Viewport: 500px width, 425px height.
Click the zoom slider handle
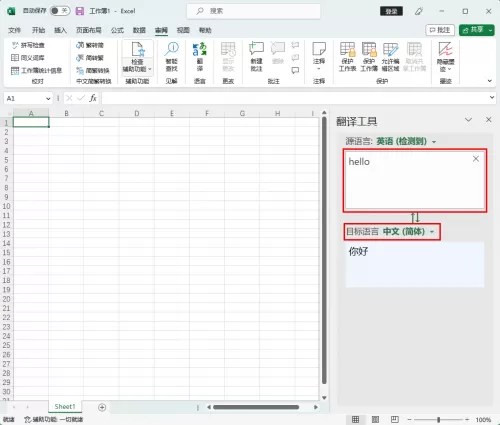click(439, 419)
